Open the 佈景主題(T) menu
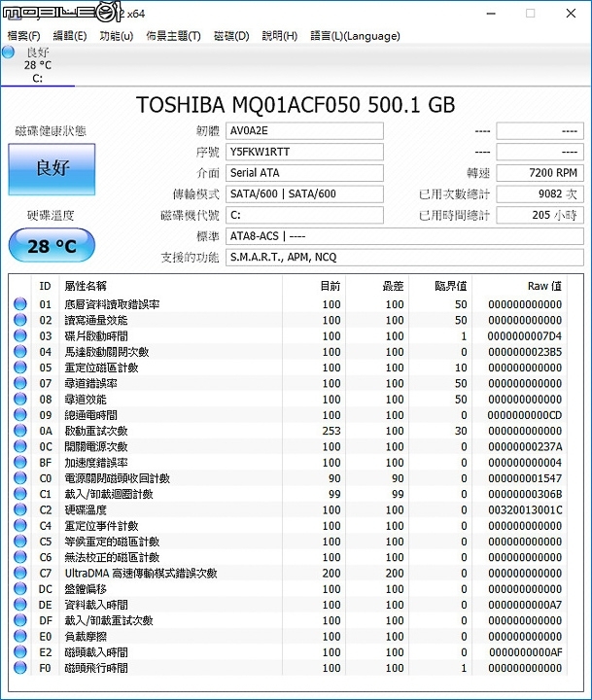Screen dimensions: 592x700 (x=173, y=36)
